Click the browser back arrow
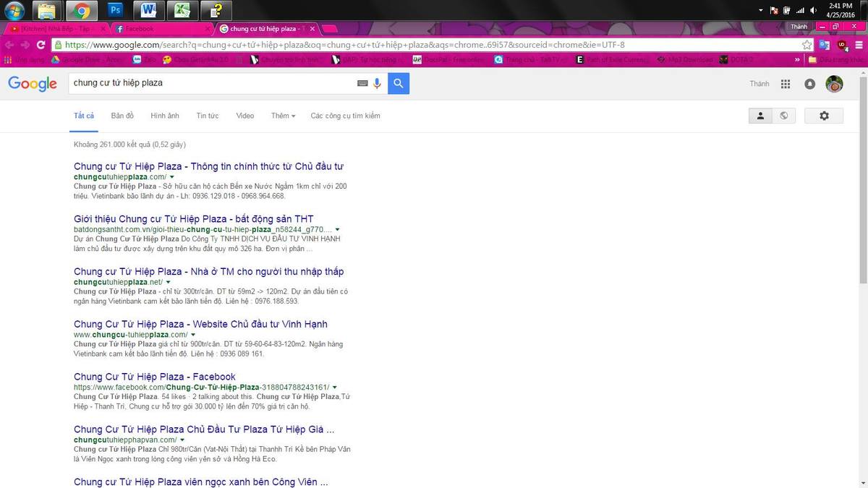 9,45
